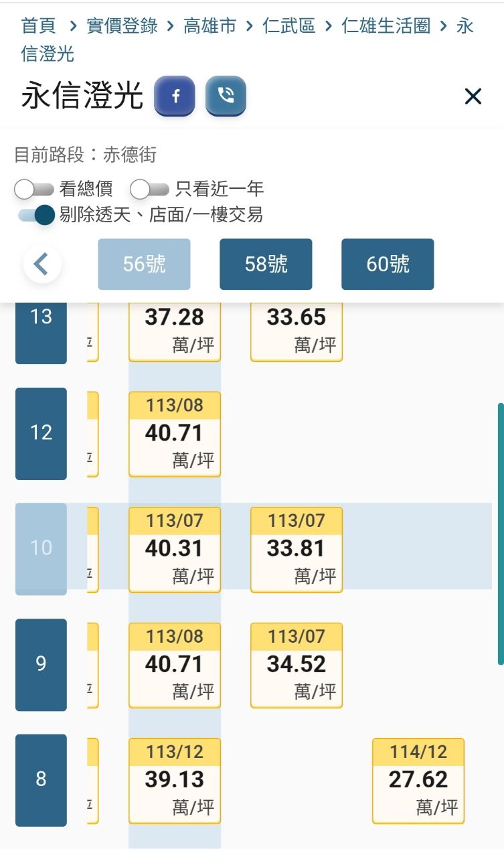Select the 113/12 price card showing 39.13 萬/坪
504x857 pixels.
point(174,781)
